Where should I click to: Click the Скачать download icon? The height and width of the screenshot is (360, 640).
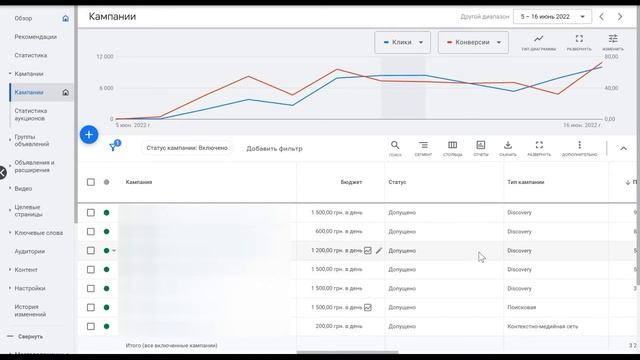pos(508,145)
